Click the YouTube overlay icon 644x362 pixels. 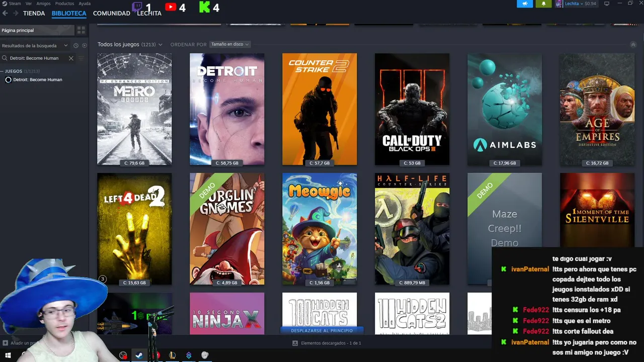171,7
